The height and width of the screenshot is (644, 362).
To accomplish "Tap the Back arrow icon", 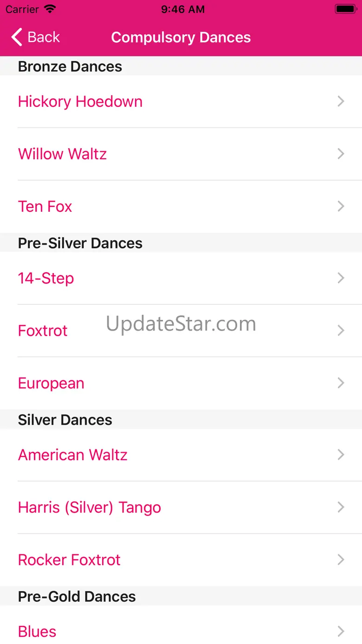I will (17, 37).
